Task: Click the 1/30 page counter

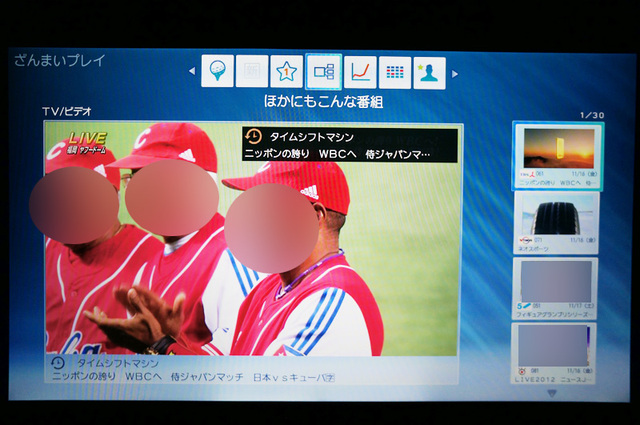Action: 592,115
